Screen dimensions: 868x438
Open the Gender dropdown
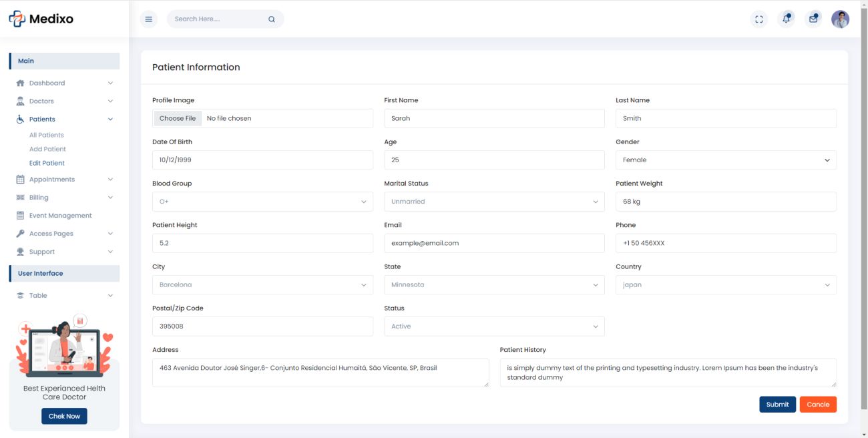726,160
